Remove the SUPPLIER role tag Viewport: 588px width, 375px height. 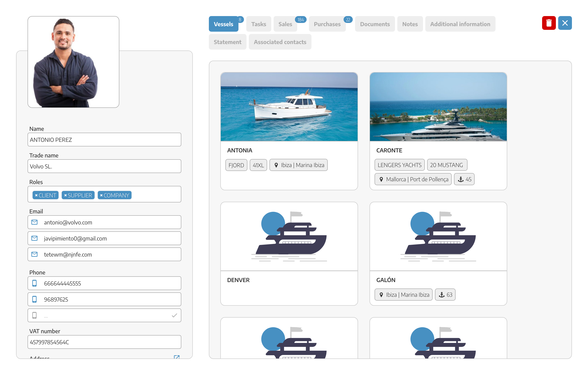(65, 195)
